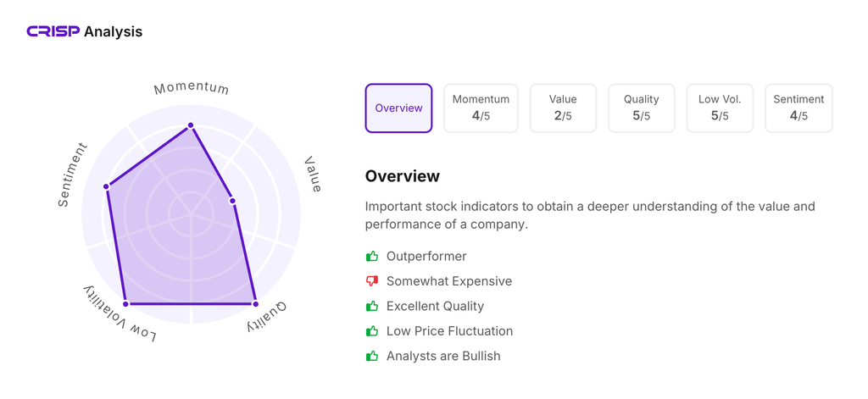Screen dimensions: 868x399
Task: Click thumbs-up icon beside Excellent Quality
Action: [x=372, y=306]
